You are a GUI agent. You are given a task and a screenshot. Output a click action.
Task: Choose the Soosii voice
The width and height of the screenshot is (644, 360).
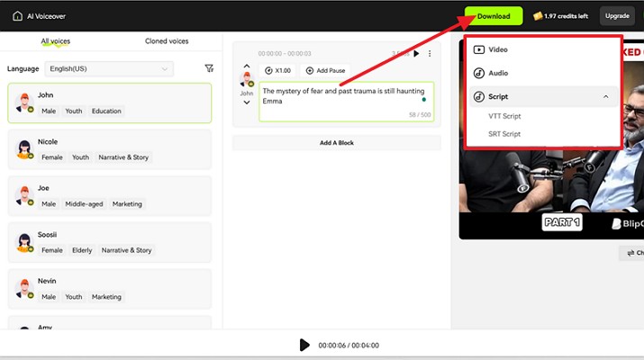110,242
